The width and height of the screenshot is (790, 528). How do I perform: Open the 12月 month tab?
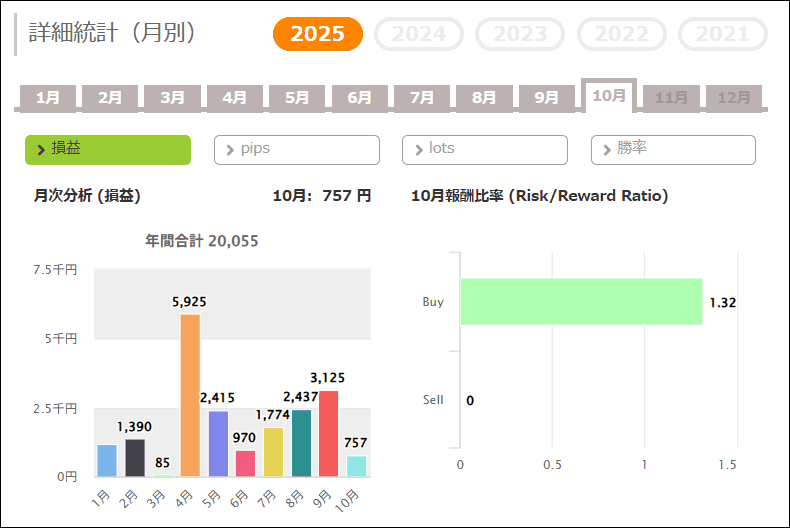pyautogui.click(x=734, y=98)
